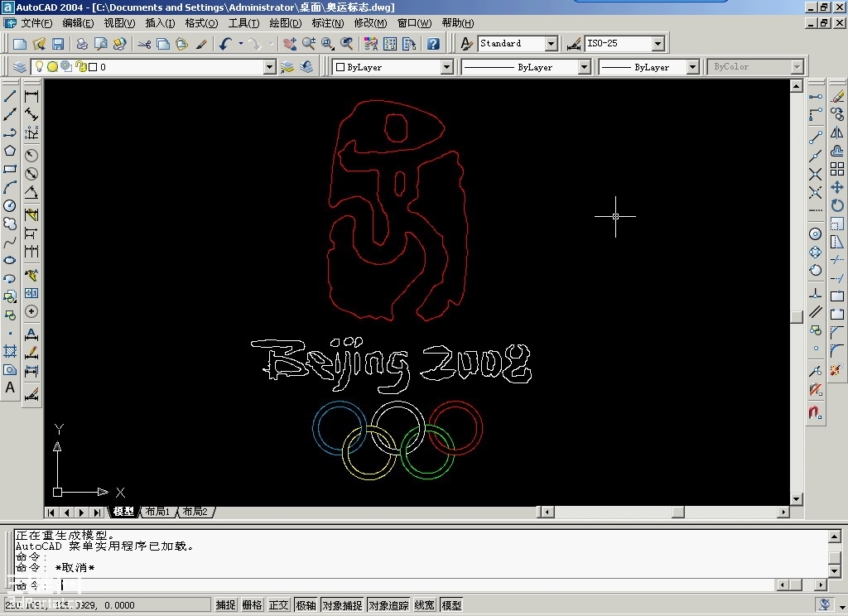848x616 pixels.
Task: Save the drawing with the floppy icon
Action: coord(57,44)
